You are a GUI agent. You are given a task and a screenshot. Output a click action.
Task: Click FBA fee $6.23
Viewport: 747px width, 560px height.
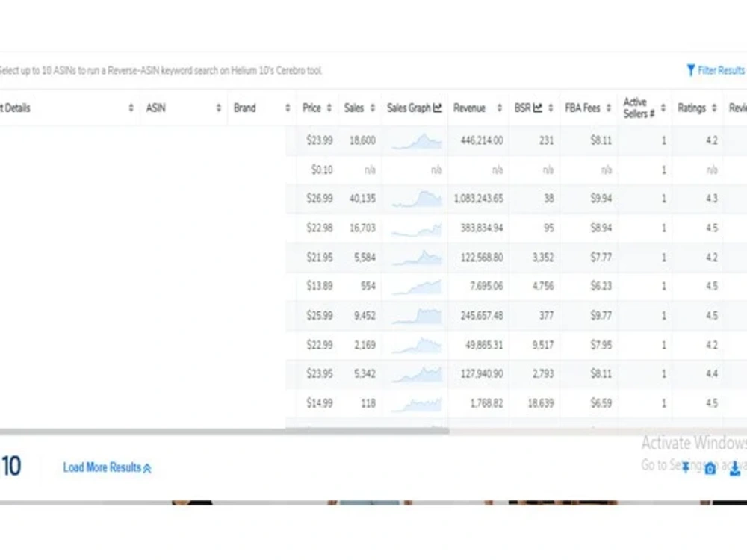tap(601, 286)
